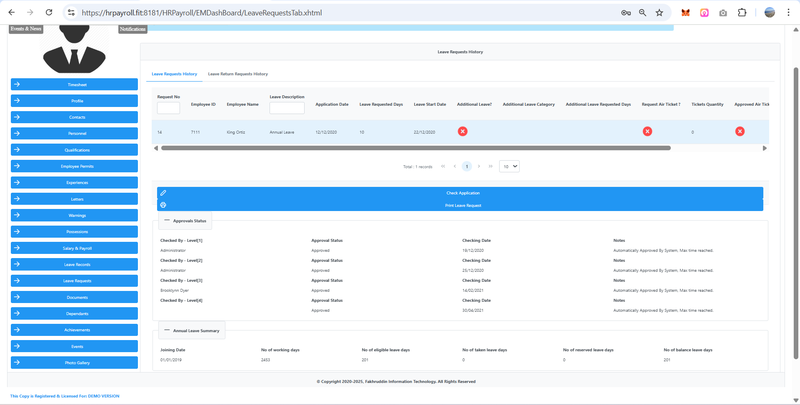Open Events sidebar item
Image resolution: width=800 pixels, height=405 pixels.
coord(74,346)
